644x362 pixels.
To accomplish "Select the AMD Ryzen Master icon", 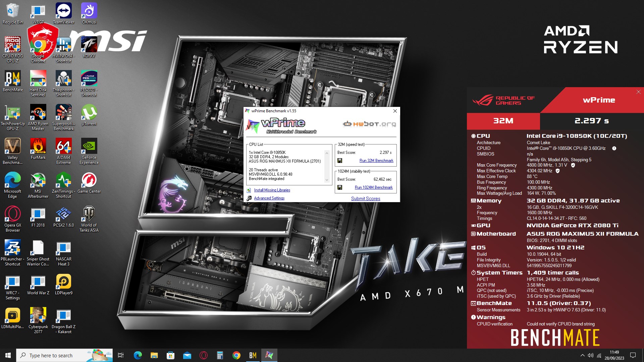I will coord(38,117).
